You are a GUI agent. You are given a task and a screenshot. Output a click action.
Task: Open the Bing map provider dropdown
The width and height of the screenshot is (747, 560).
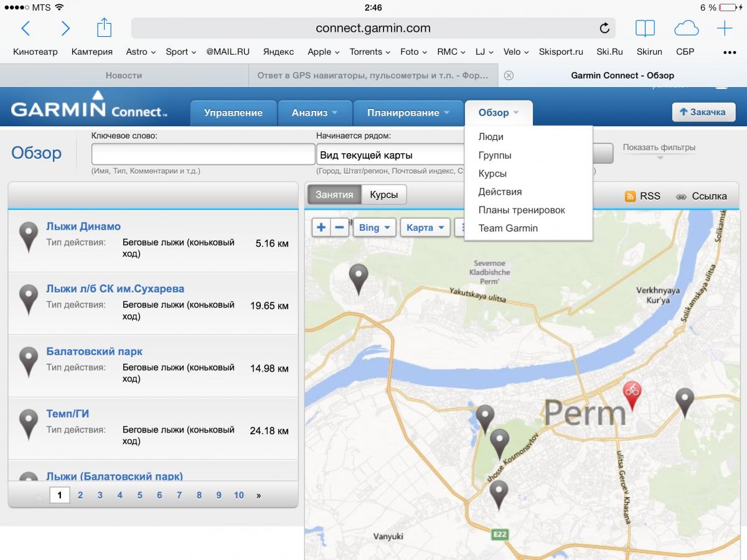click(x=375, y=228)
